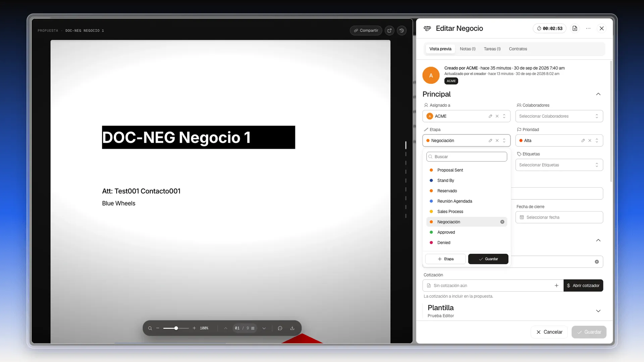The width and height of the screenshot is (644, 362).
Task: Deselect Negociación using its remove icon in list
Action: pos(502,222)
